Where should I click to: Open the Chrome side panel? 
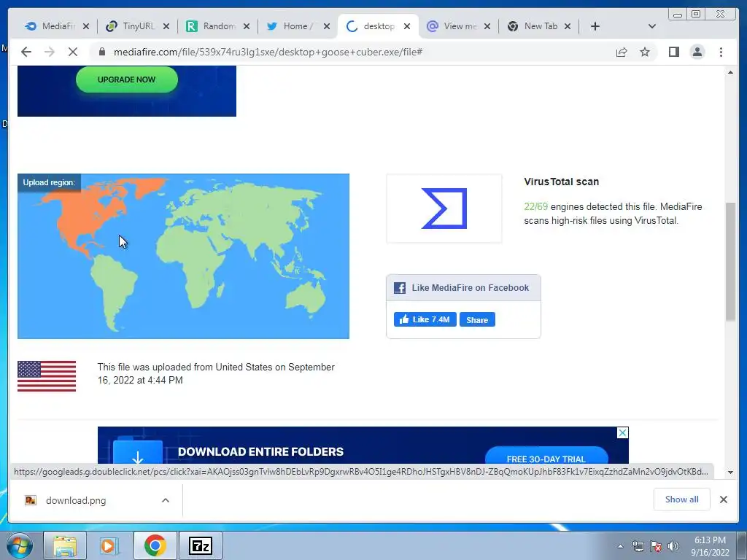(673, 52)
